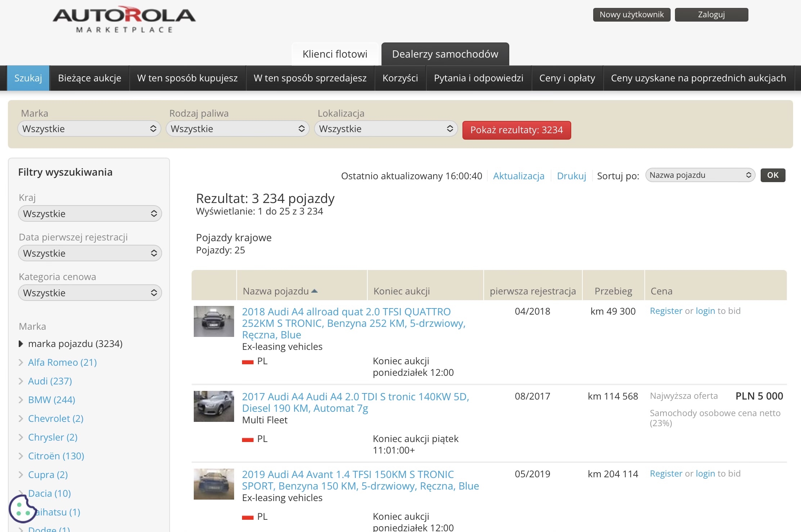This screenshot has width=801, height=532.
Task: Click the Autorola Marketplace logo
Action: pos(124,19)
